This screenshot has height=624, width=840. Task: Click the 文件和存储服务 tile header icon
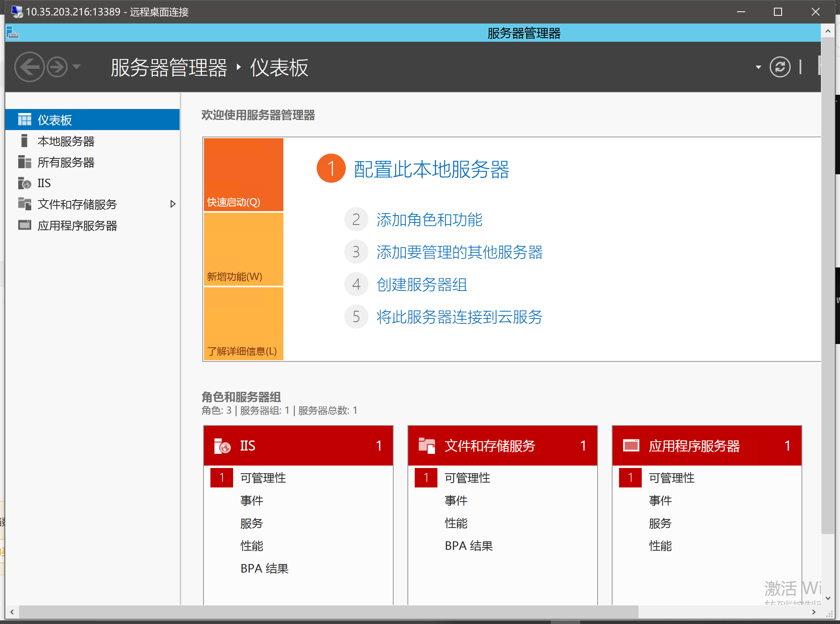(426, 445)
